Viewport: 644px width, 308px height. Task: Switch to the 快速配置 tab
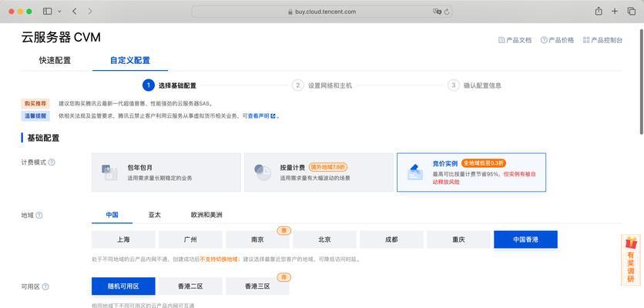pos(55,60)
